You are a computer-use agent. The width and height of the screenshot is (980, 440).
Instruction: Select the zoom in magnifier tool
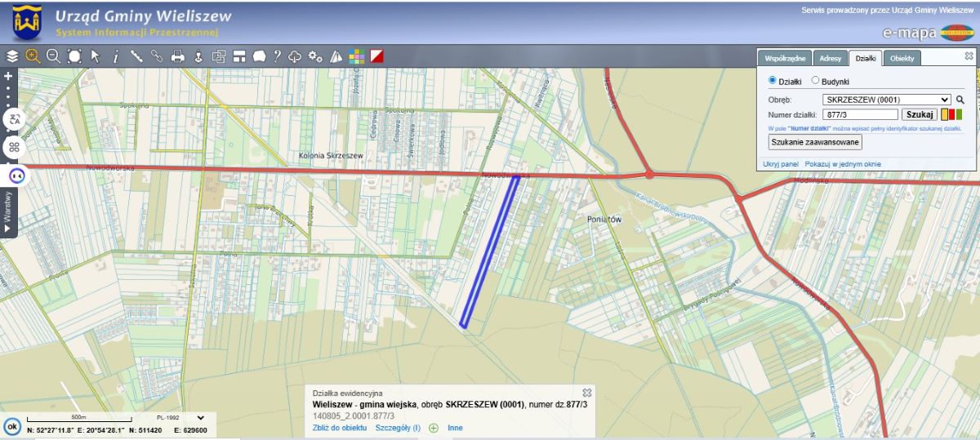click(x=33, y=56)
